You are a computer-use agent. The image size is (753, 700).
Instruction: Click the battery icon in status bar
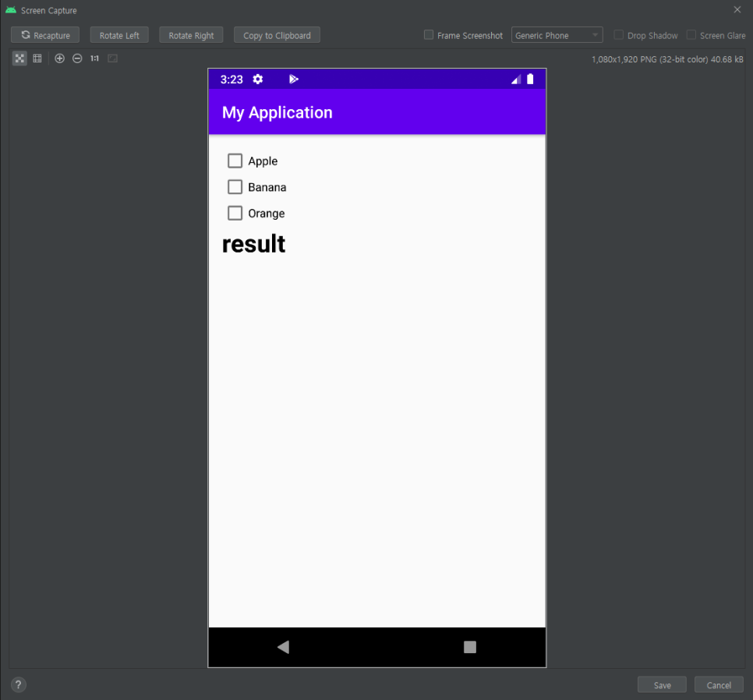[x=530, y=80]
